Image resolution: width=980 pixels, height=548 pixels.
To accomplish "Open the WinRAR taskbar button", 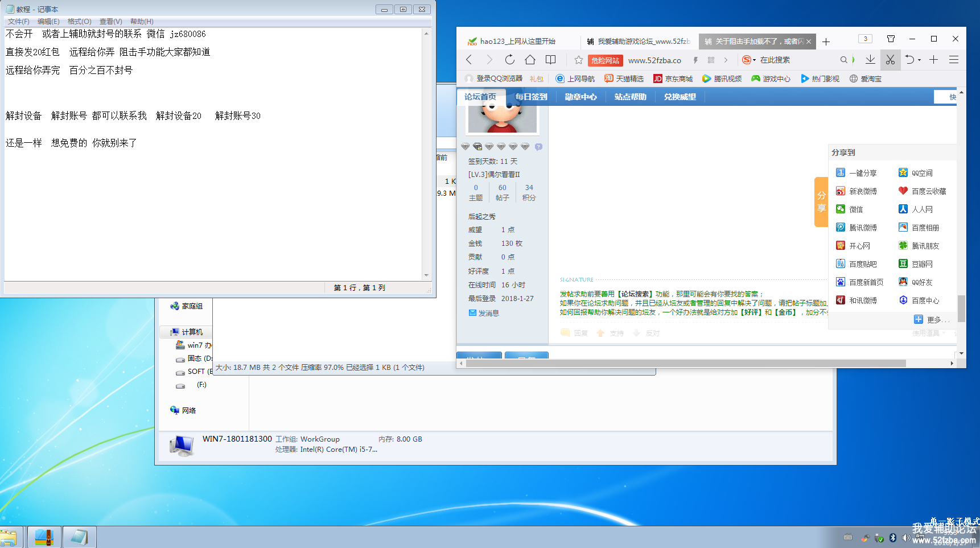I will click(x=44, y=537).
